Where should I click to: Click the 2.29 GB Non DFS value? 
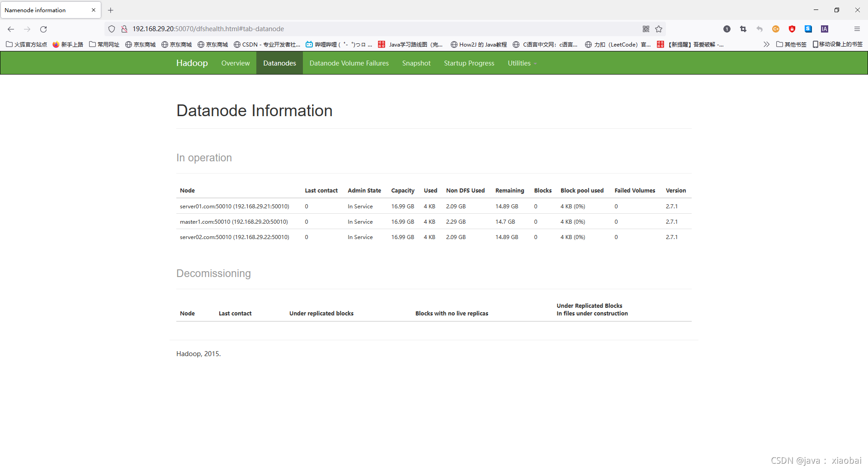tap(456, 222)
